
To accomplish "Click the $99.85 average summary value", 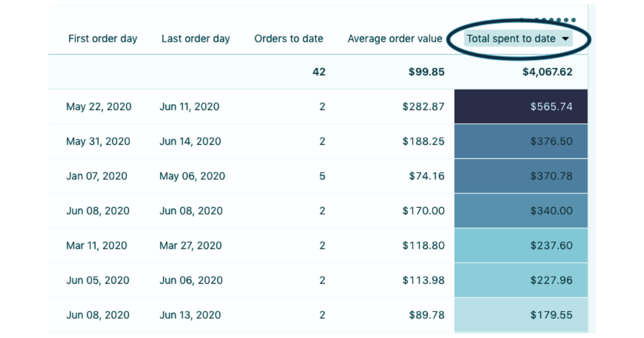I will coord(426,72).
